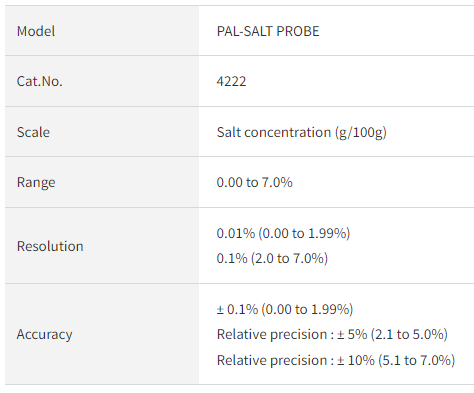This screenshot has height=393, width=474.
Task: Select the ± 0.1% (0.00 to 1.99%) accuracy line
Action: pyautogui.click(x=285, y=309)
